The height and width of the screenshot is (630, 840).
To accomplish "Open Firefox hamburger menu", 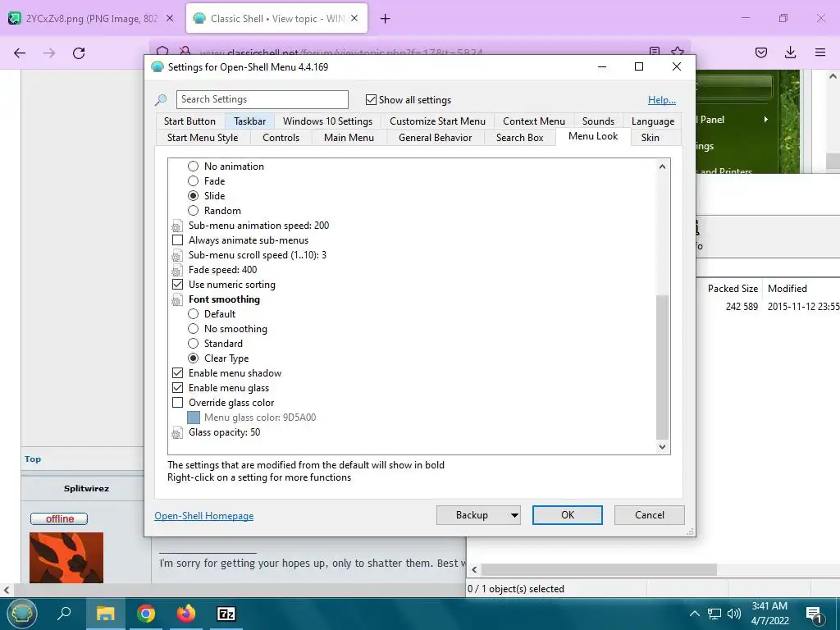I will 820,52.
